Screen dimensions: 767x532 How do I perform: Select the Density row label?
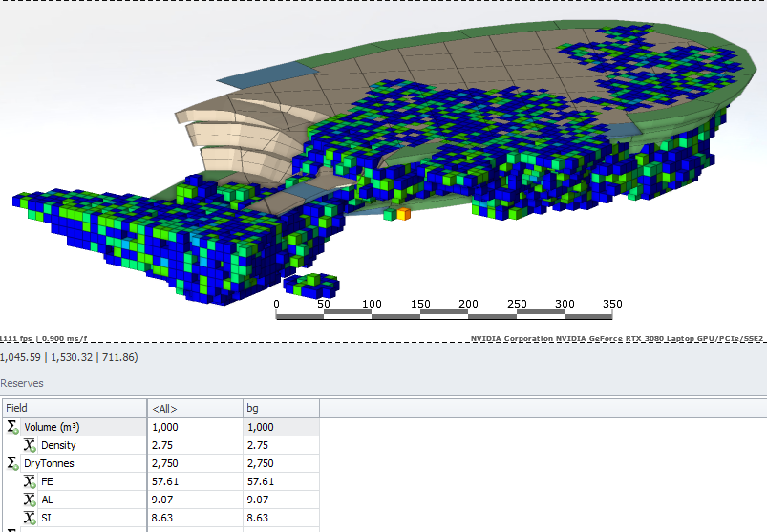[x=58, y=445]
